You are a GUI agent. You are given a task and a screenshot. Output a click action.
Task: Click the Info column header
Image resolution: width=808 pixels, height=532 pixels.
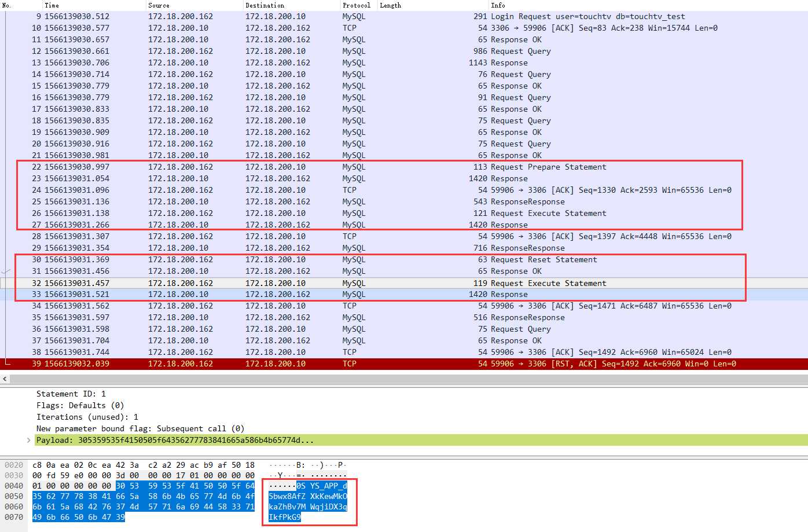[648, 5]
